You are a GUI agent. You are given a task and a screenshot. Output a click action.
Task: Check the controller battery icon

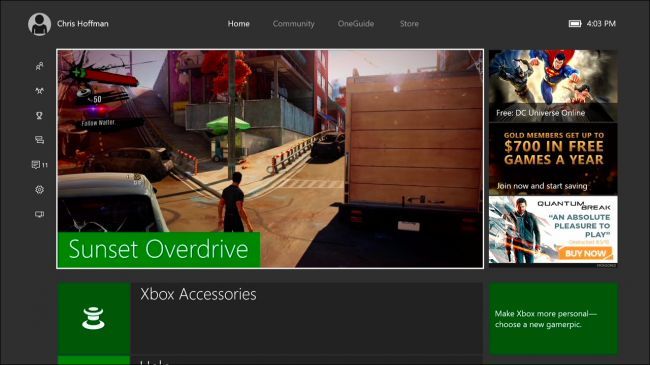(575, 24)
